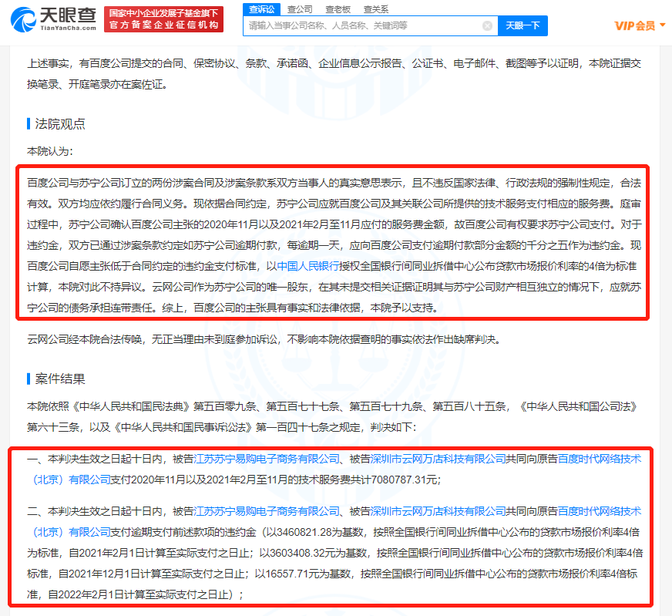Open the 查关系 tab

[x=375, y=9]
